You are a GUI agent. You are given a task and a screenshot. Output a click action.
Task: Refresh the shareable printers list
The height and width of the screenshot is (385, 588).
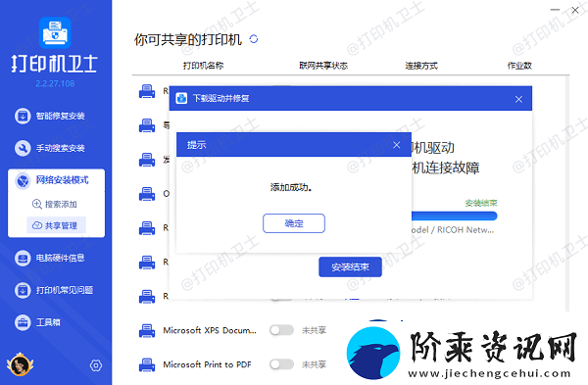click(x=254, y=39)
